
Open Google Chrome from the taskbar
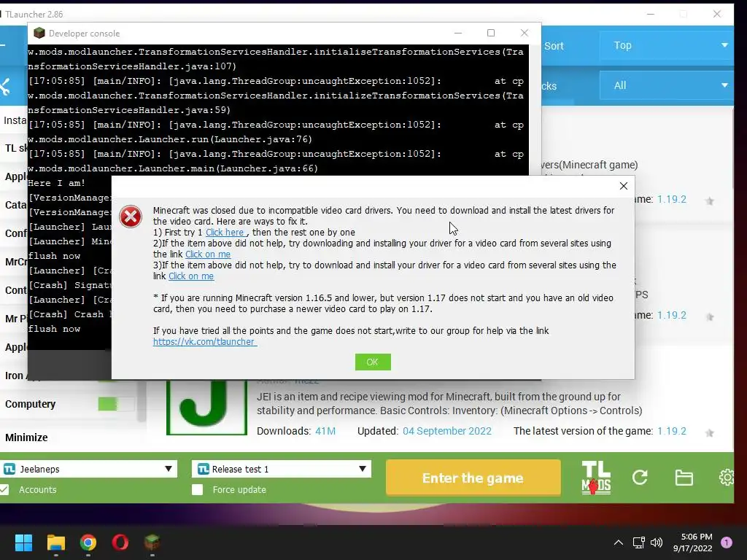pos(88,542)
